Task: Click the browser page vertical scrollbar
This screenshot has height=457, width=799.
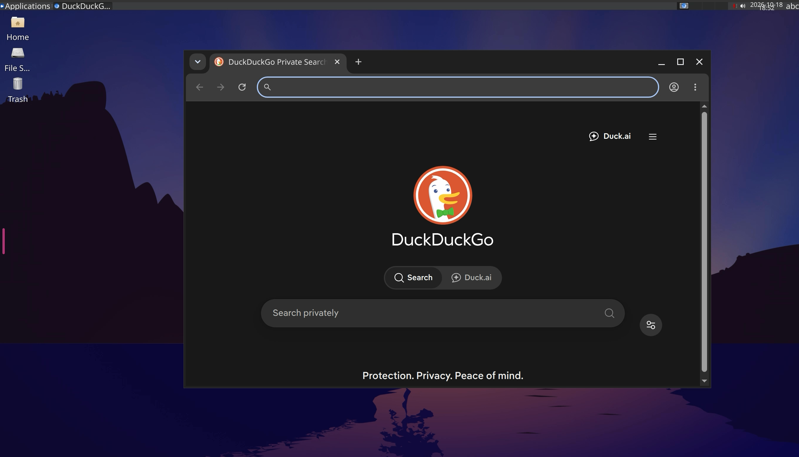Action: point(704,242)
